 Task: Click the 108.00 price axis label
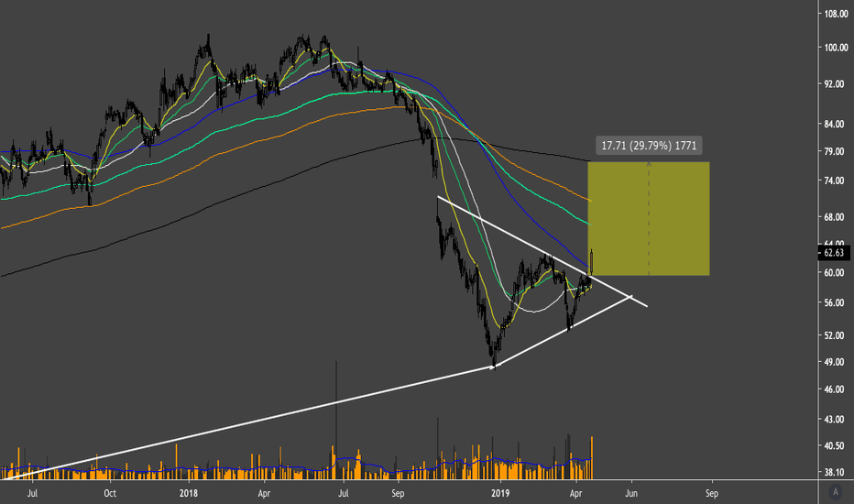(836, 14)
